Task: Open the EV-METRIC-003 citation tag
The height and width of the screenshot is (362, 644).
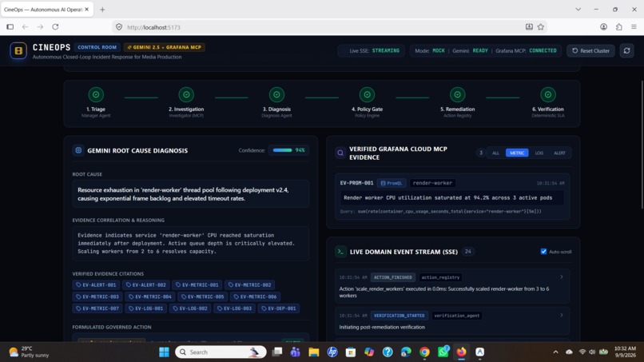Action: pos(97,296)
